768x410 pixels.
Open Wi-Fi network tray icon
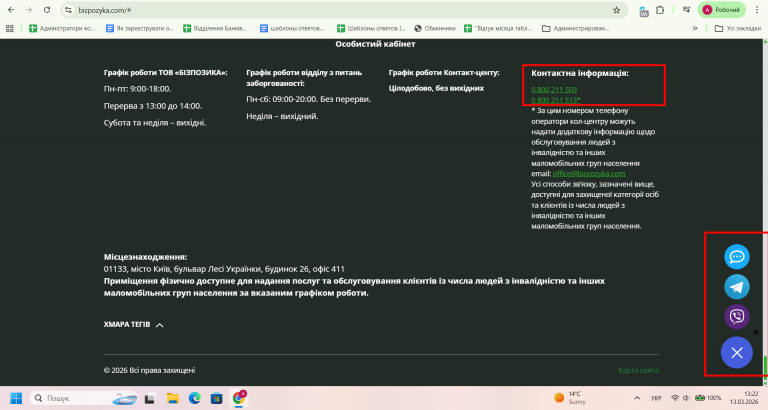[675, 398]
